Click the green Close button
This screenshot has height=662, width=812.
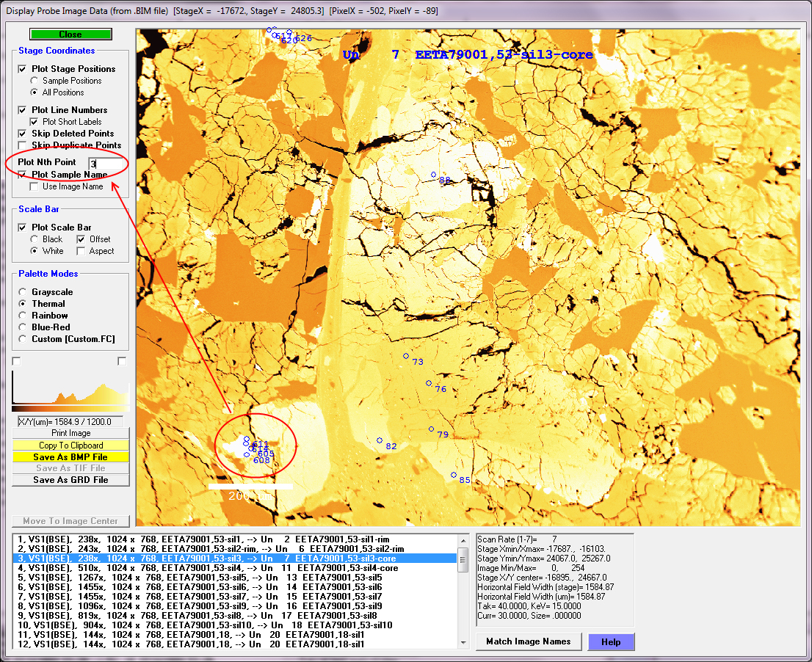click(70, 34)
